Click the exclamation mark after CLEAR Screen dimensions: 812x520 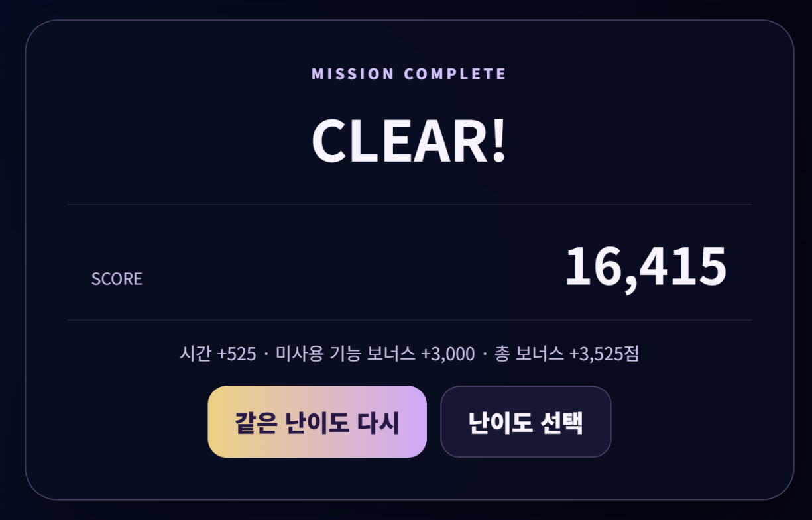click(499, 140)
